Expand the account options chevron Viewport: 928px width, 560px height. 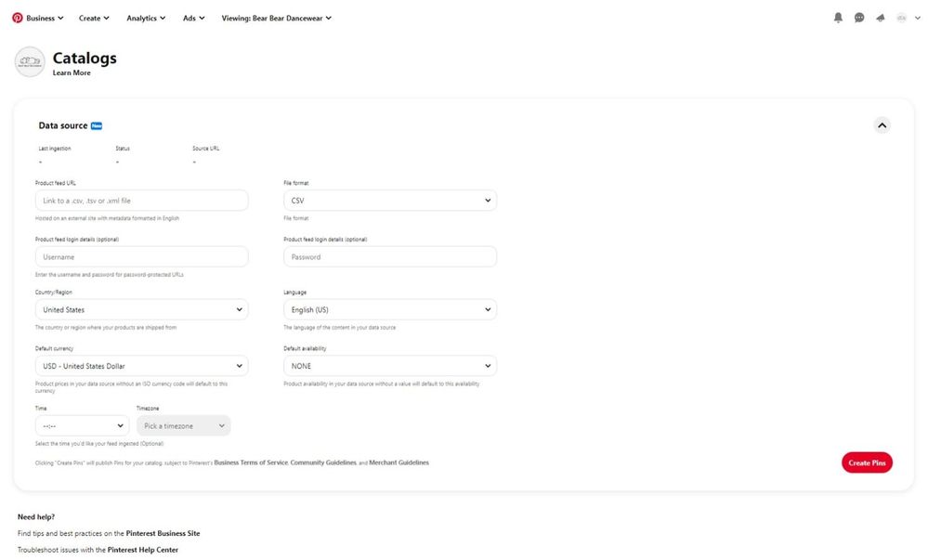point(916,18)
